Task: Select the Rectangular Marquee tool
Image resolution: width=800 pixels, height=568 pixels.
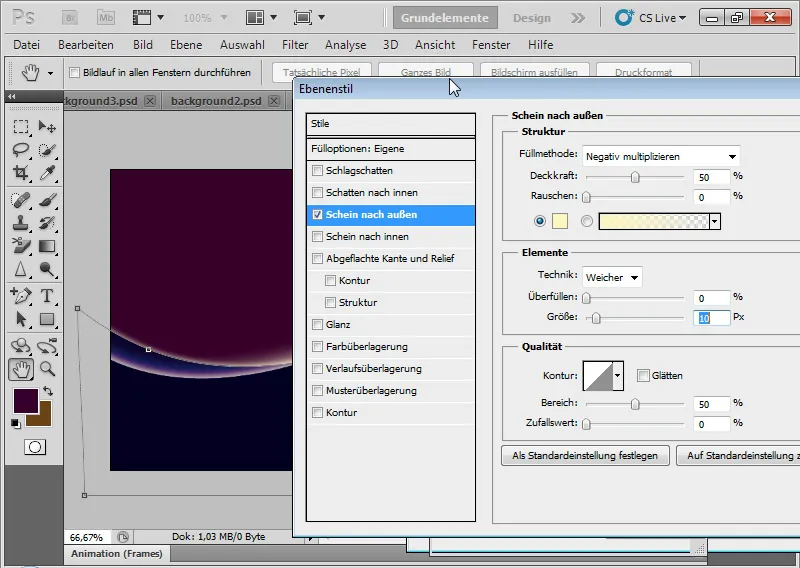Action: click(21, 126)
